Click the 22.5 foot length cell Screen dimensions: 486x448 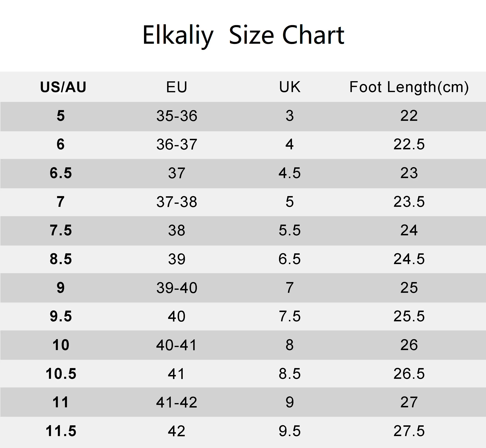[x=409, y=144]
